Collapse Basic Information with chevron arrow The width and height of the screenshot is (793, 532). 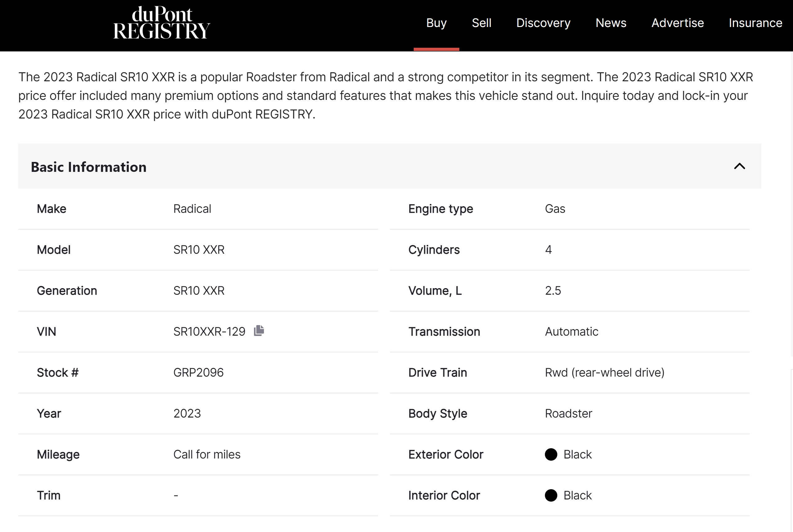pos(739,166)
